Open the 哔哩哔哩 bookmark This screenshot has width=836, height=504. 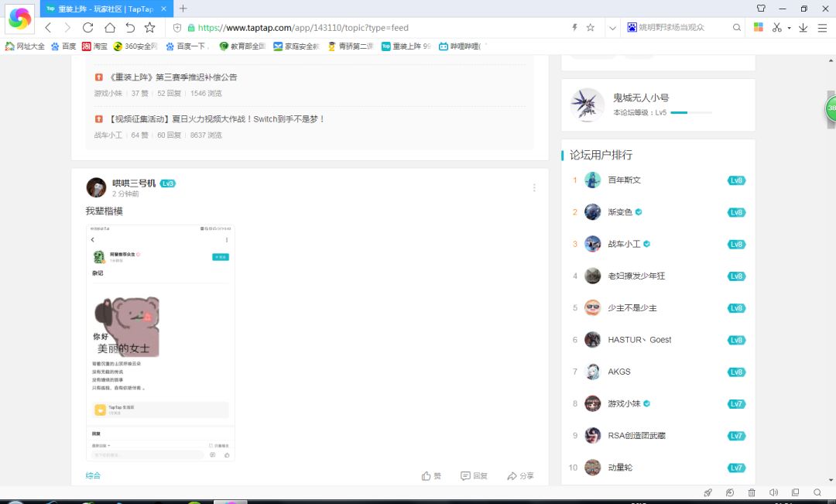pyautogui.click(x=460, y=46)
